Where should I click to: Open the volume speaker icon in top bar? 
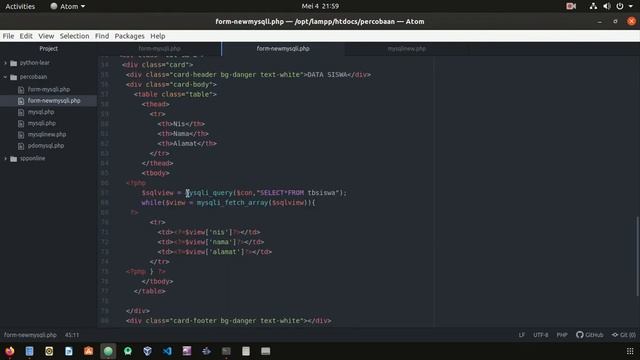607,6
